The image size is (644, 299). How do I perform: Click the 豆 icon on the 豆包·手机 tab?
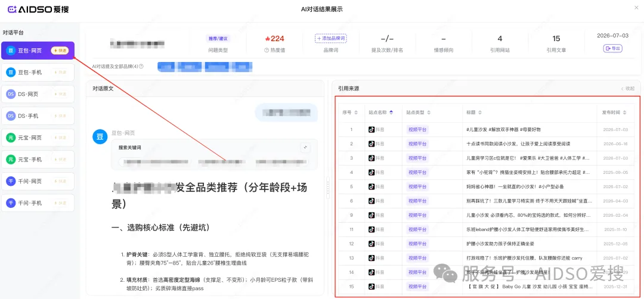tap(11, 72)
